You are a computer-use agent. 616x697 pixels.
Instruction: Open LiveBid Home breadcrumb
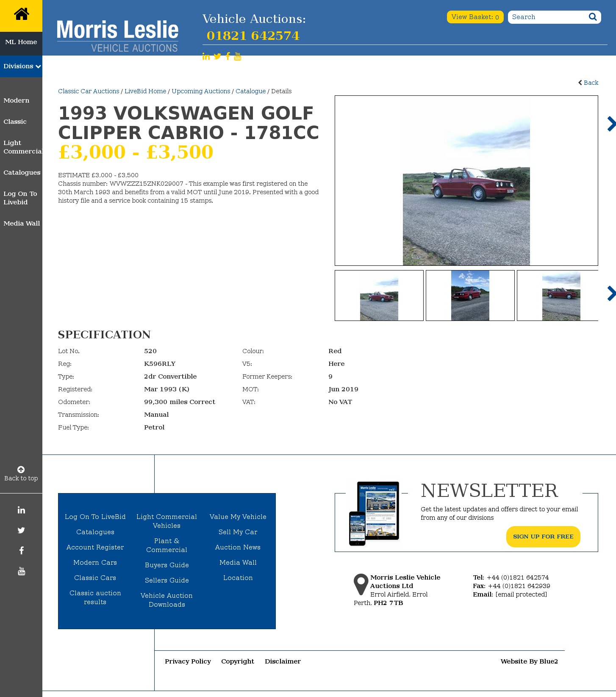coord(145,91)
